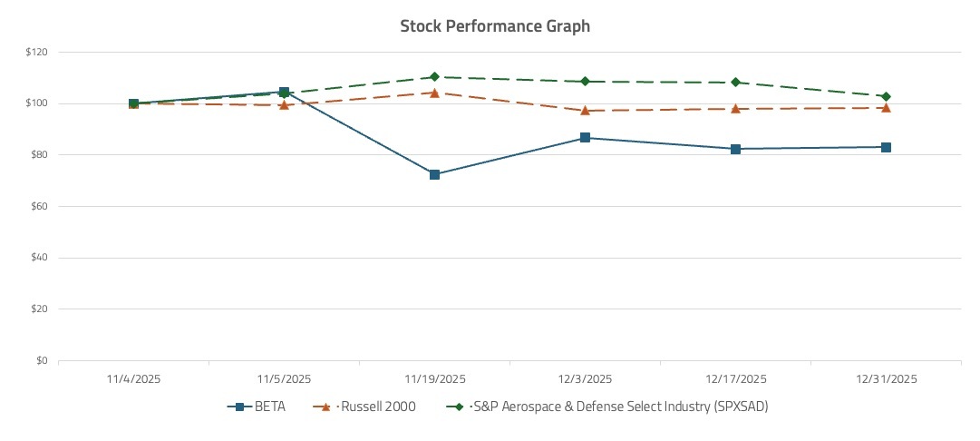Screen dimensions: 980x441
Task: Click S&P diamond point at 12/17/2025
Action: 735,83
